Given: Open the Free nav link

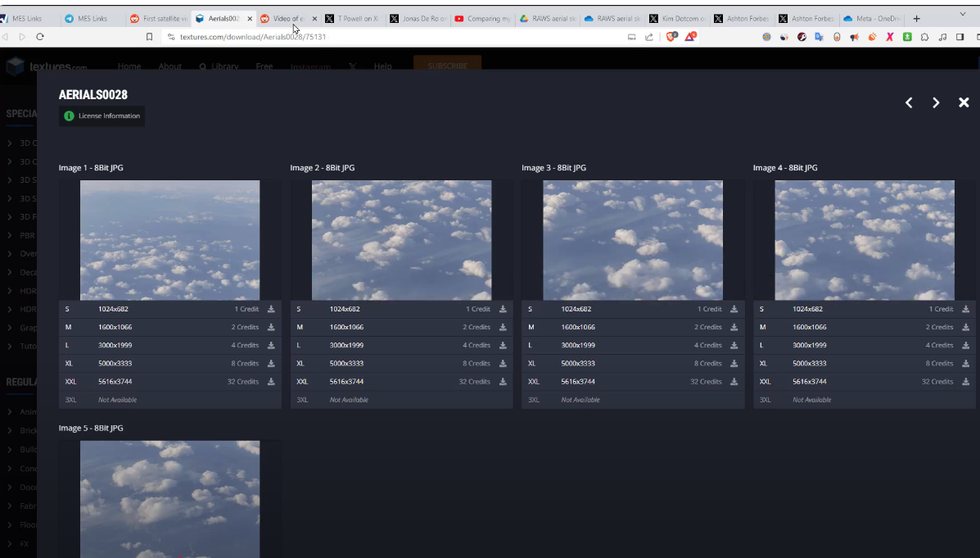Looking at the screenshot, I should [x=264, y=66].
